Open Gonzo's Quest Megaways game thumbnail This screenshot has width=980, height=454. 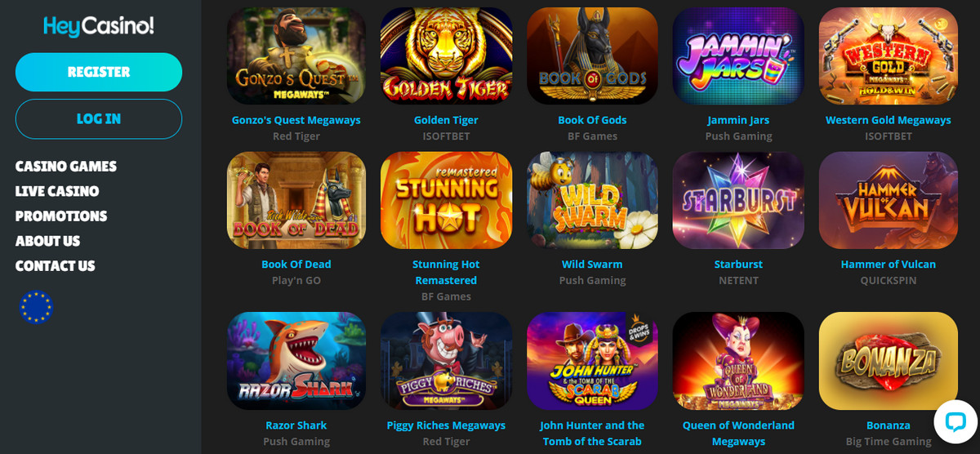[296, 56]
